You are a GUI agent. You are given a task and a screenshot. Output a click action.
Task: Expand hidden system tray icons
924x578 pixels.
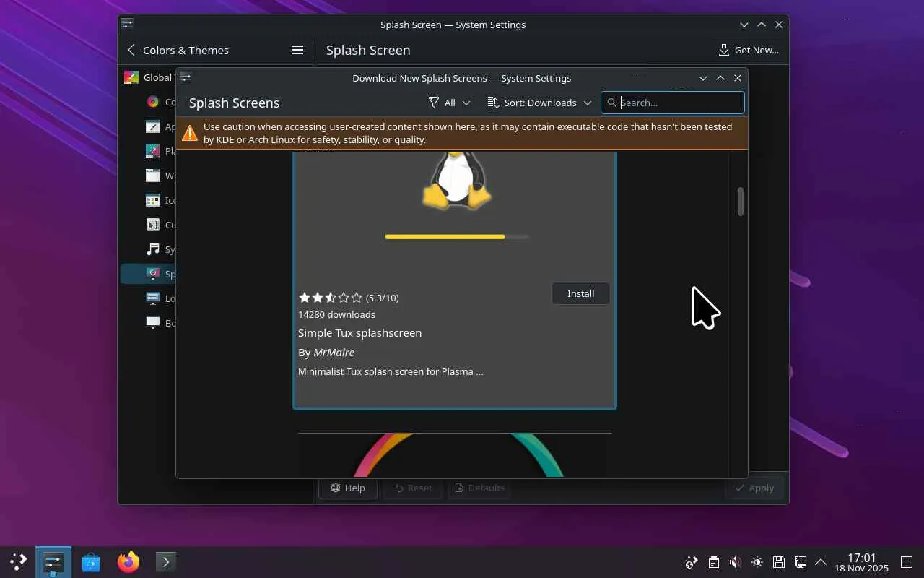tap(821, 562)
